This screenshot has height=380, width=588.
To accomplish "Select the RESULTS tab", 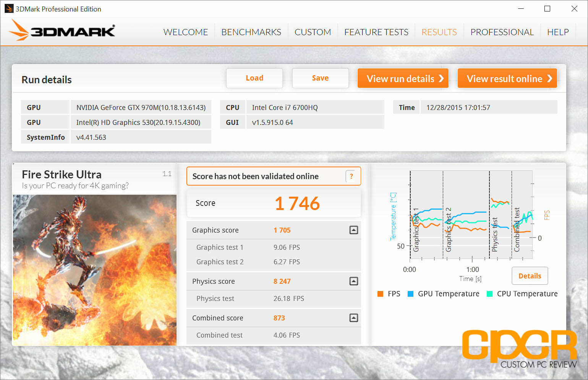I will pos(439,32).
